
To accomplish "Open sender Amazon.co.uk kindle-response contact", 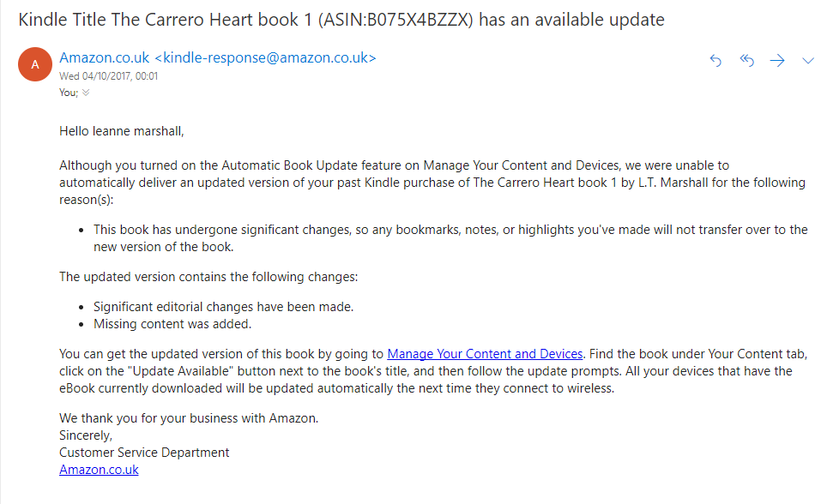I will click(x=217, y=58).
